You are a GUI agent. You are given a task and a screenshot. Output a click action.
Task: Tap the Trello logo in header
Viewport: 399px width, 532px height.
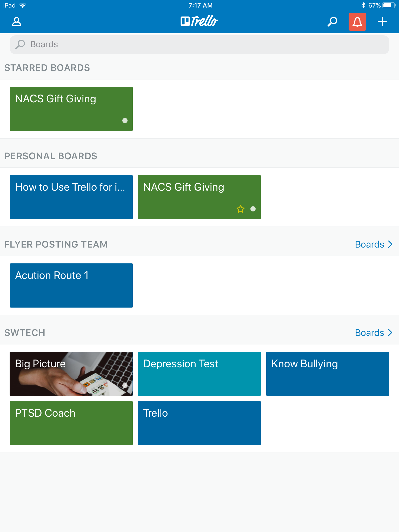pos(199,21)
